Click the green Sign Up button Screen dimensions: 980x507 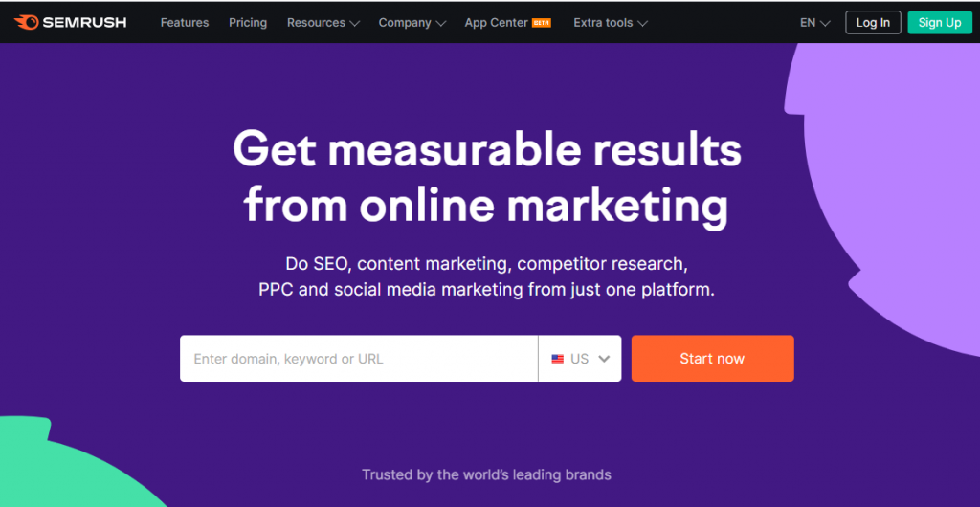pyautogui.click(x=940, y=22)
